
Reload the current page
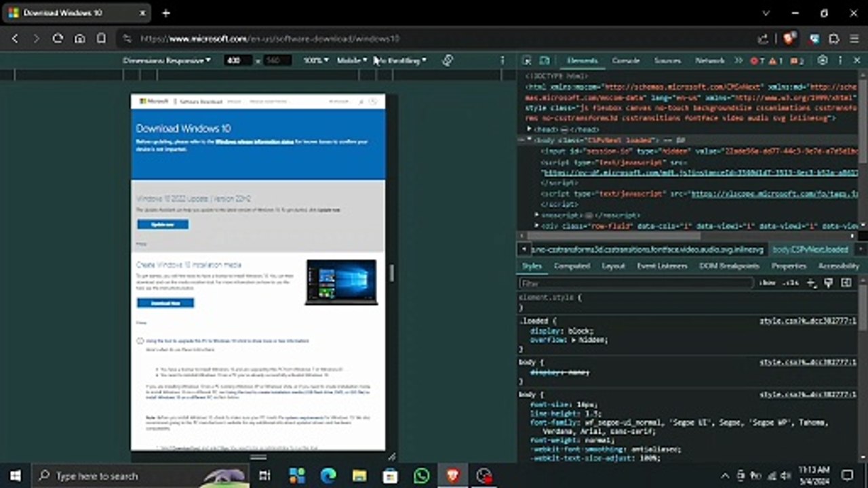(58, 39)
